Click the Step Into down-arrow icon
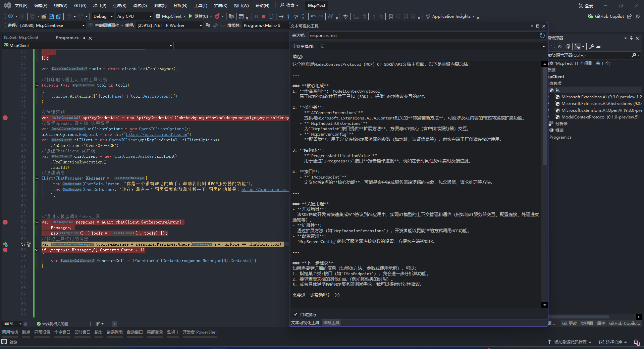Viewport: 644px width, 349px height. coord(288,16)
